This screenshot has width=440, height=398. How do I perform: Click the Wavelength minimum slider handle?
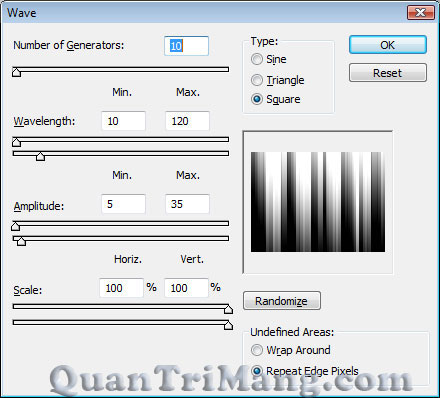pos(16,142)
